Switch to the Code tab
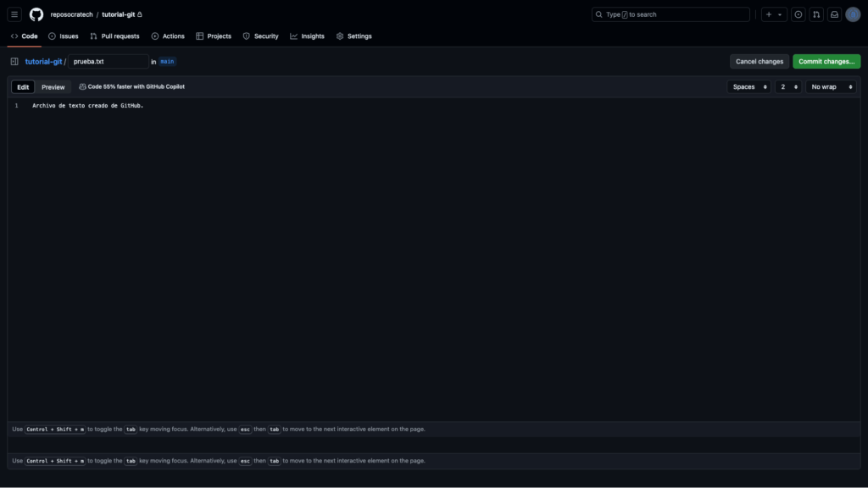 click(x=25, y=36)
